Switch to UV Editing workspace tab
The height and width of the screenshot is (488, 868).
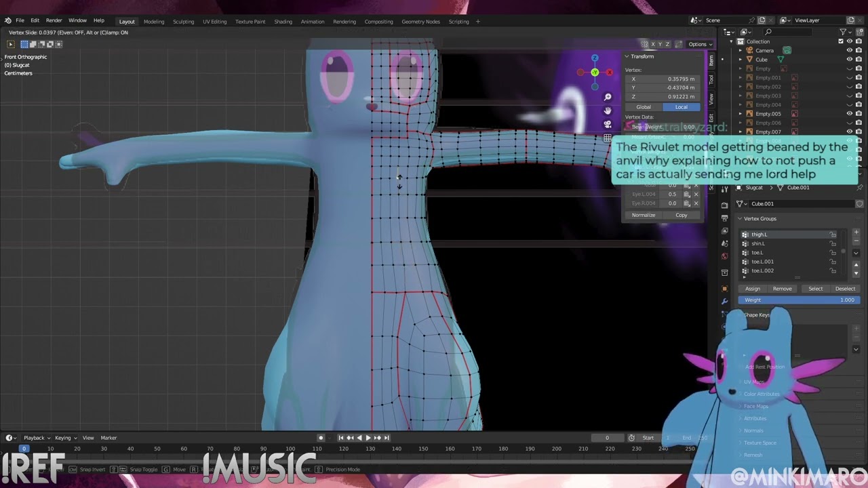(214, 22)
